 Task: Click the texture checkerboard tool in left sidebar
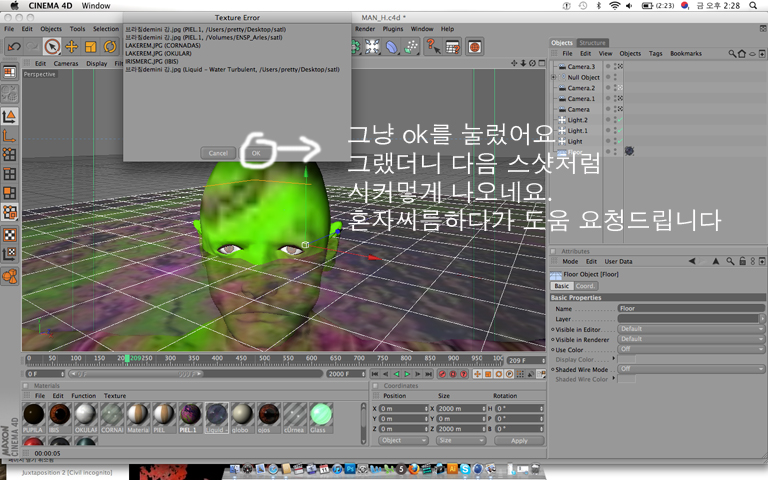tap(9, 235)
